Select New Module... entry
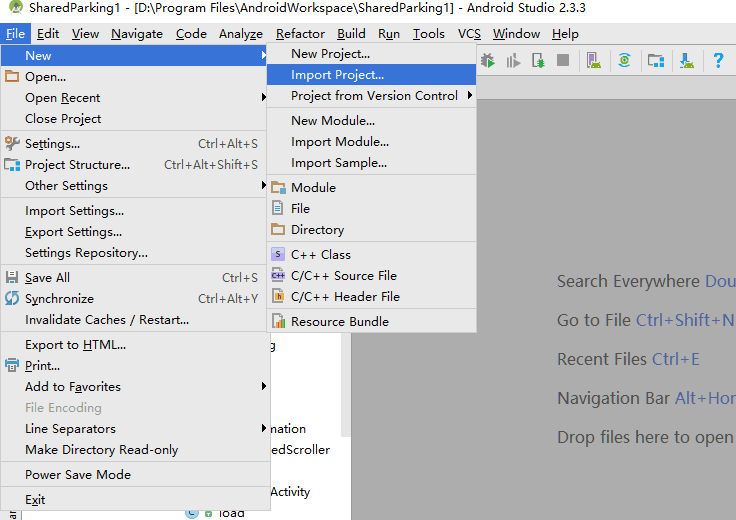This screenshot has height=520, width=736. pos(371,121)
